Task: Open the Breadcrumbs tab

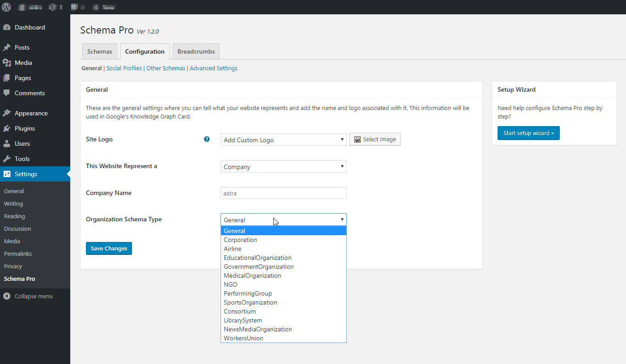Action: point(196,51)
